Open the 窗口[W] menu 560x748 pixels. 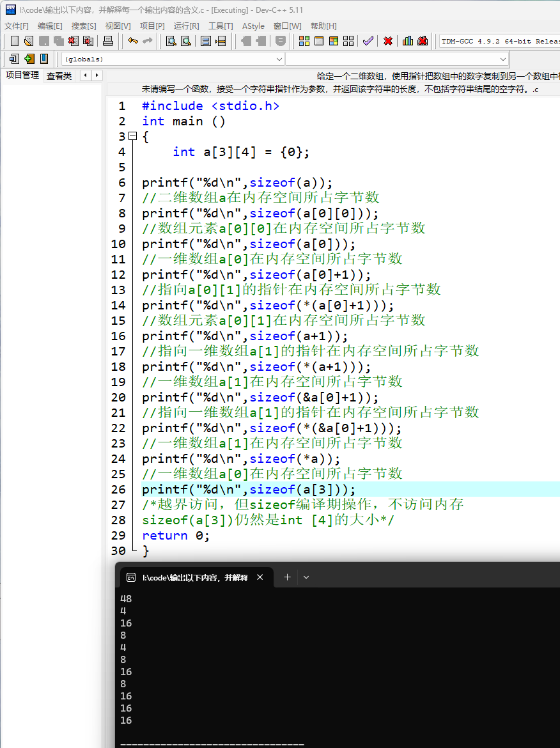(288, 26)
